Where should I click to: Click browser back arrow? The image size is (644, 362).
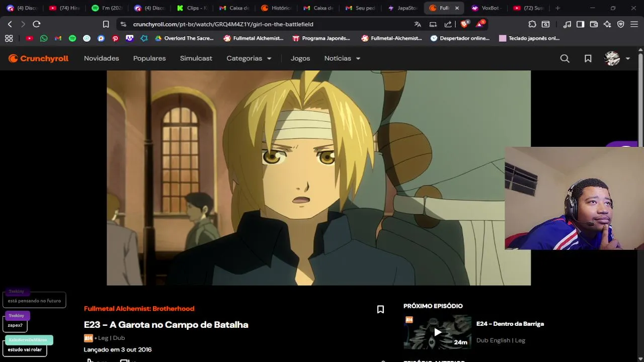coord(10,24)
